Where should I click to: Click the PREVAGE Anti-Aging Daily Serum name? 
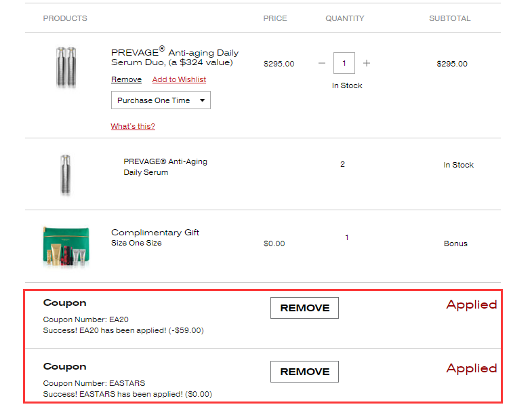pos(165,167)
